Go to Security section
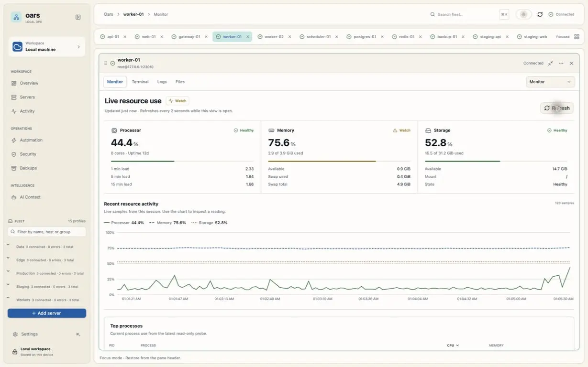The height and width of the screenshot is (367, 588). (28, 154)
